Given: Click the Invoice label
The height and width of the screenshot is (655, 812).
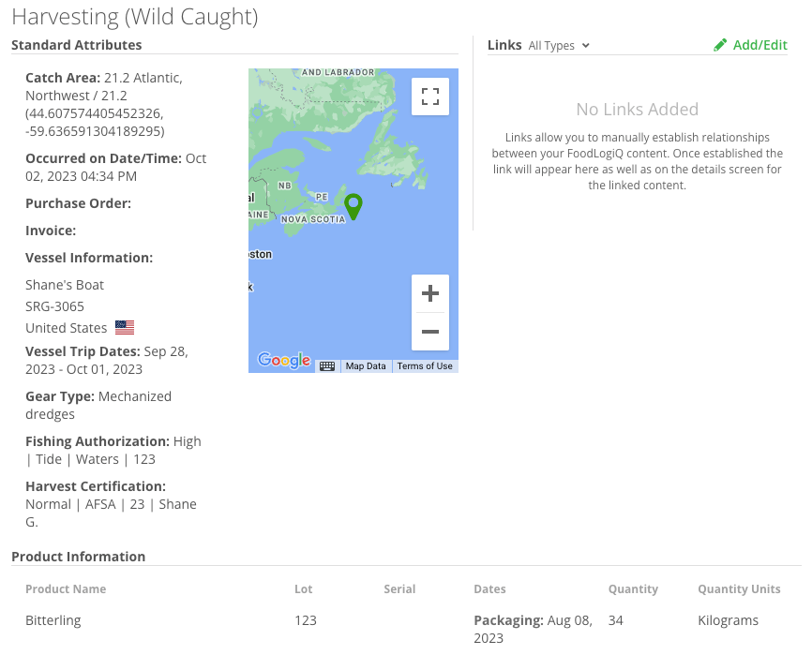Looking at the screenshot, I should (x=51, y=231).
